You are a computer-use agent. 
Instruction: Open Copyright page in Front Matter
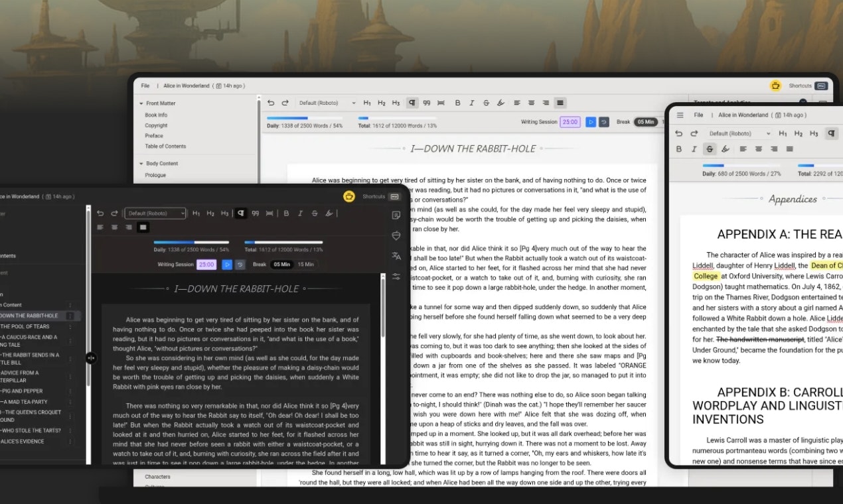[x=157, y=125]
